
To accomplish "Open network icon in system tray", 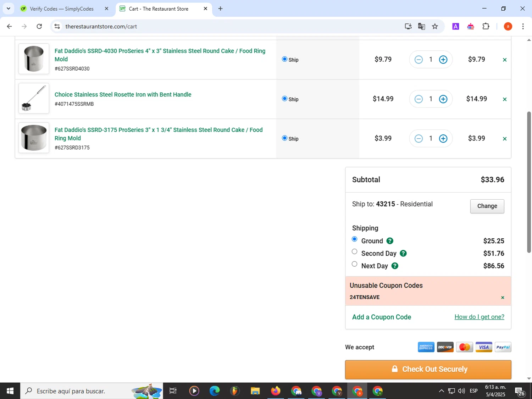I will tap(451, 391).
